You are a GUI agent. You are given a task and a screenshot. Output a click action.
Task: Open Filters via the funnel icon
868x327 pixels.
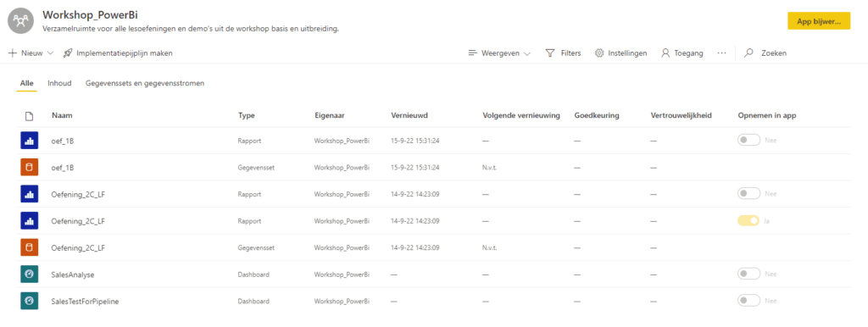tap(550, 53)
